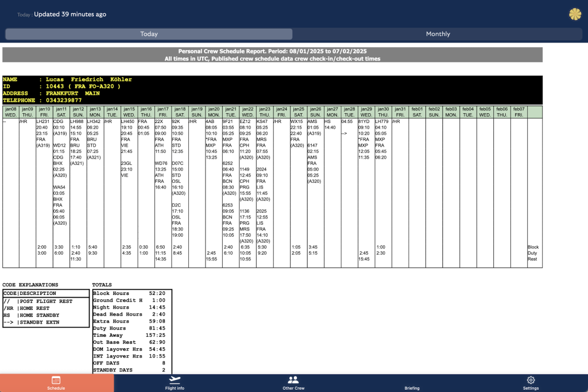
Task: Click the feb07 FRI. column header
Action: tap(519, 112)
